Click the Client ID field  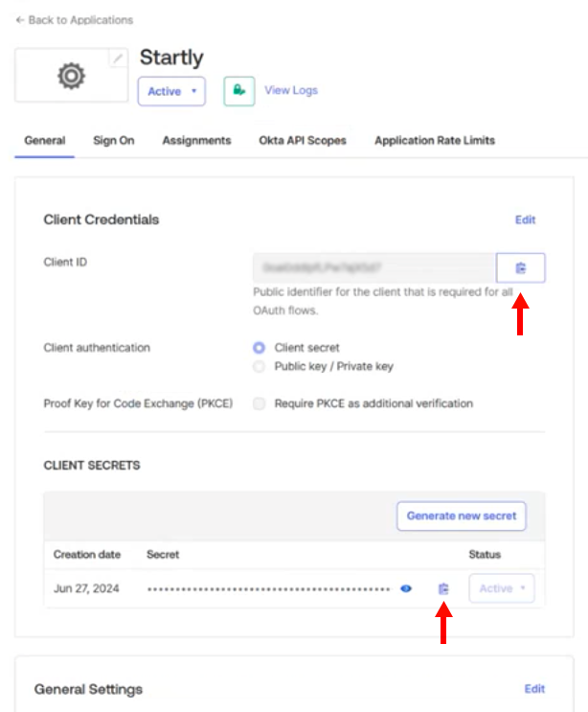pos(374,268)
